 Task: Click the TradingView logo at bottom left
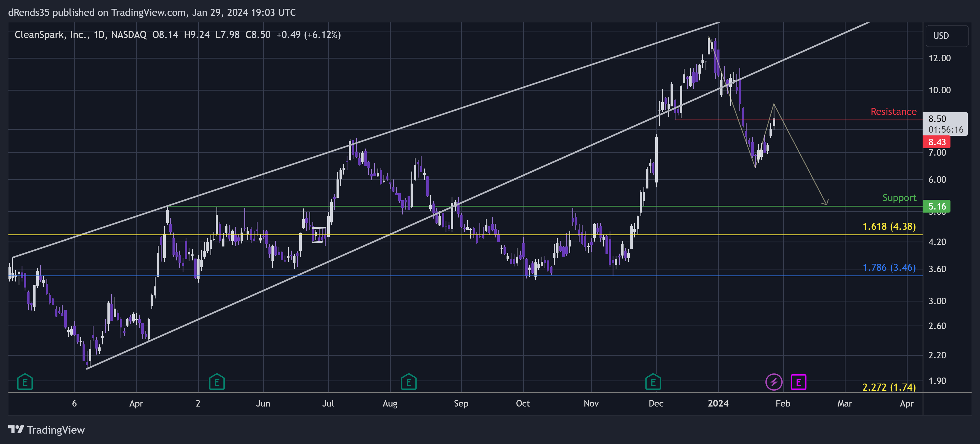[x=46, y=430]
